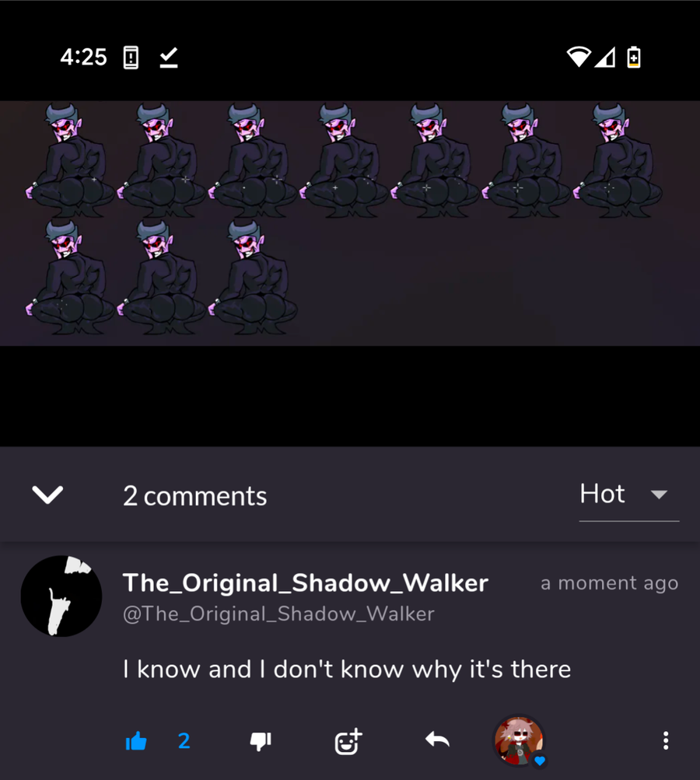Open the The_Original_Shadow_Walker display name
The width and height of the screenshot is (700, 780).
pyautogui.click(x=306, y=582)
